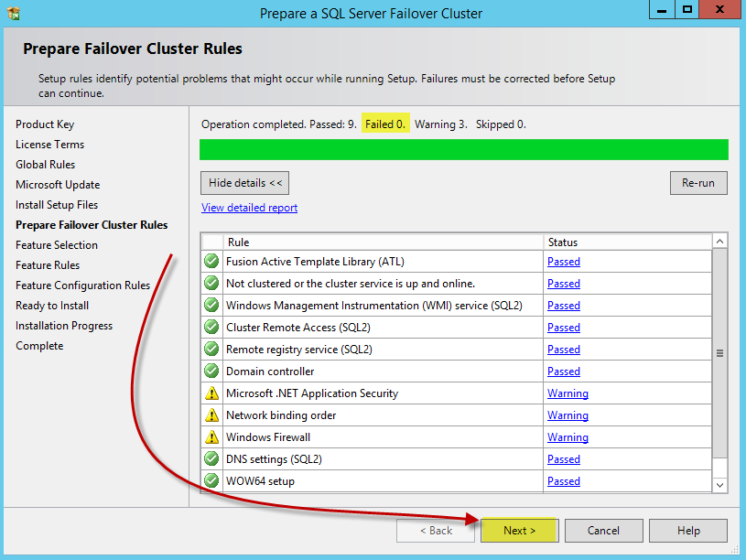Select Feature Rules step in sidebar
The width and height of the screenshot is (746, 560).
click(47, 265)
